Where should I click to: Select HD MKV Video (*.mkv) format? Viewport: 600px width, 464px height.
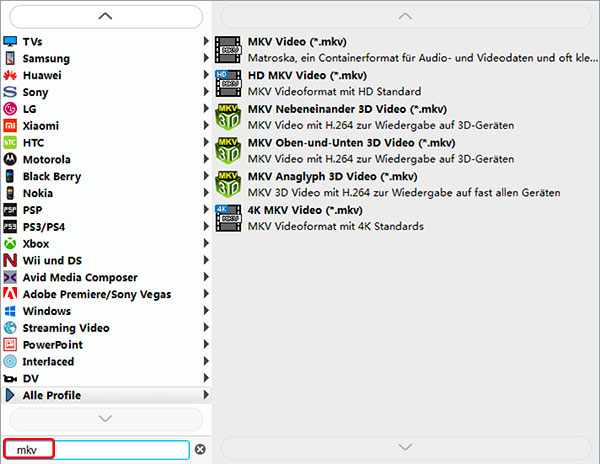click(x=406, y=83)
